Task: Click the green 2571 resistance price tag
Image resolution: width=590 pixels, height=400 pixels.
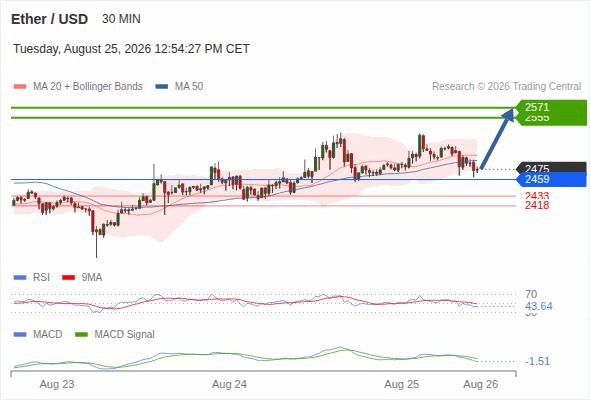Action: click(551, 107)
